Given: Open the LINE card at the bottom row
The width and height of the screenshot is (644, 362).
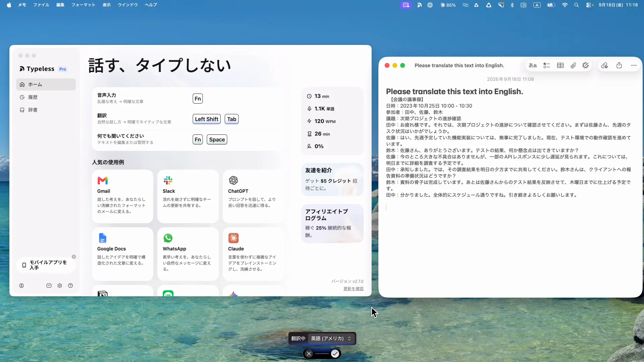Looking at the screenshot, I should [x=188, y=291].
